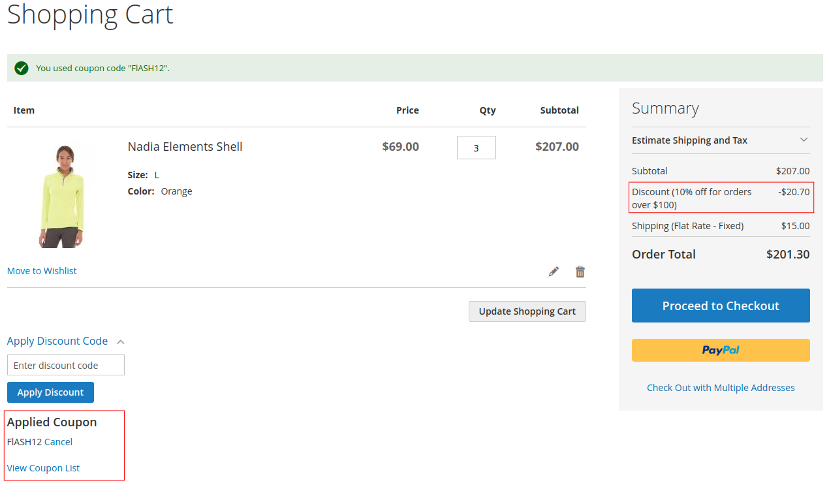This screenshot has width=829, height=504.
Task: Click the green success checkmark icon
Action: tap(22, 68)
